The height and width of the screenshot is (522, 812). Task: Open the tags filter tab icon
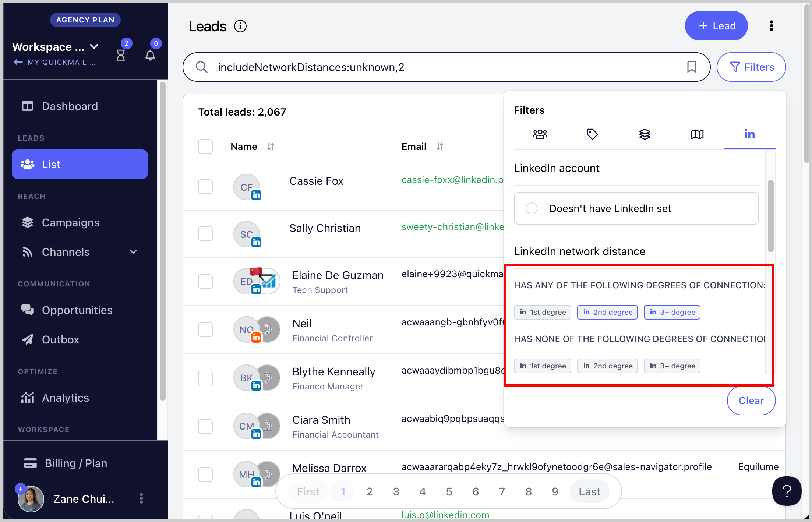tap(592, 134)
